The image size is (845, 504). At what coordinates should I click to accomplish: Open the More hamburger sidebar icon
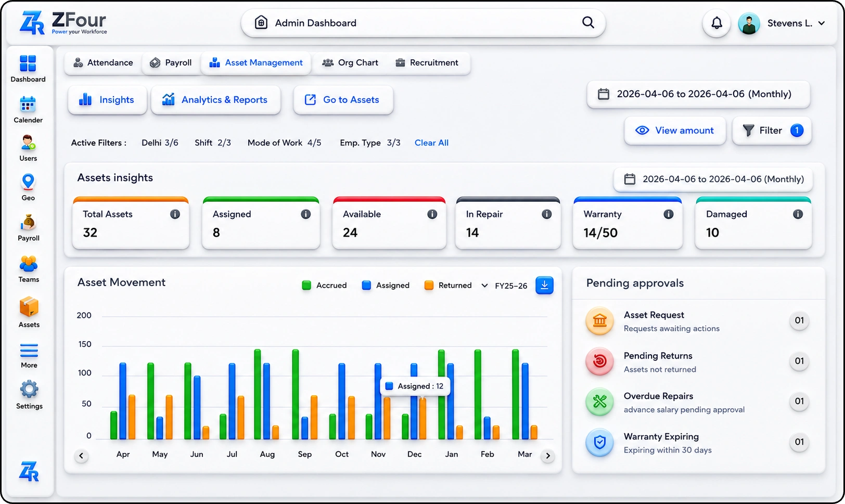[29, 350]
